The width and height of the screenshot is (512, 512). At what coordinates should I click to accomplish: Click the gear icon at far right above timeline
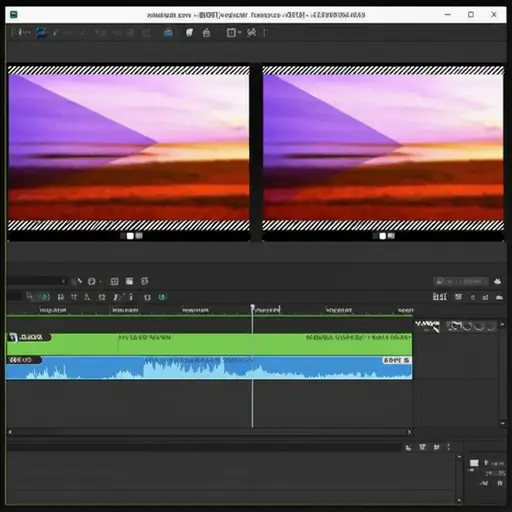coord(497,282)
